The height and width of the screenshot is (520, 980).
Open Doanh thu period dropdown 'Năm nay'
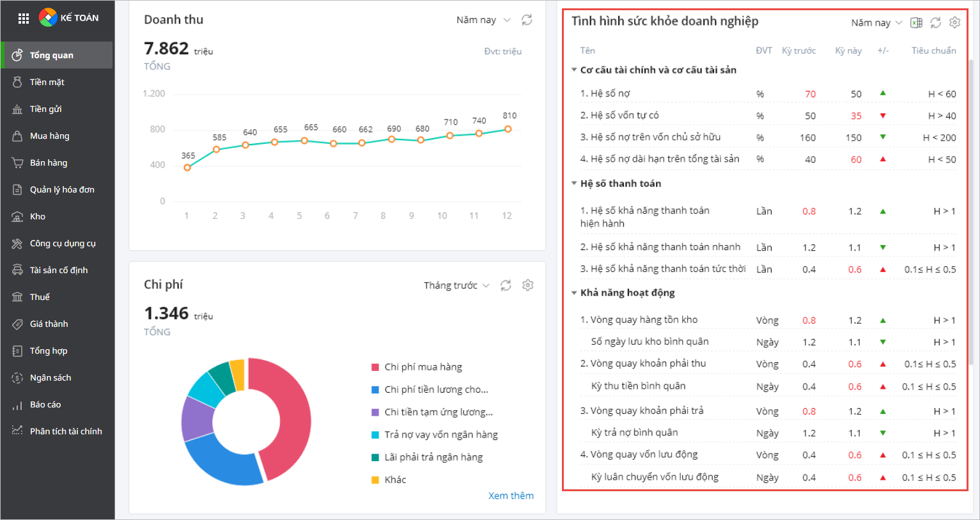coord(483,20)
